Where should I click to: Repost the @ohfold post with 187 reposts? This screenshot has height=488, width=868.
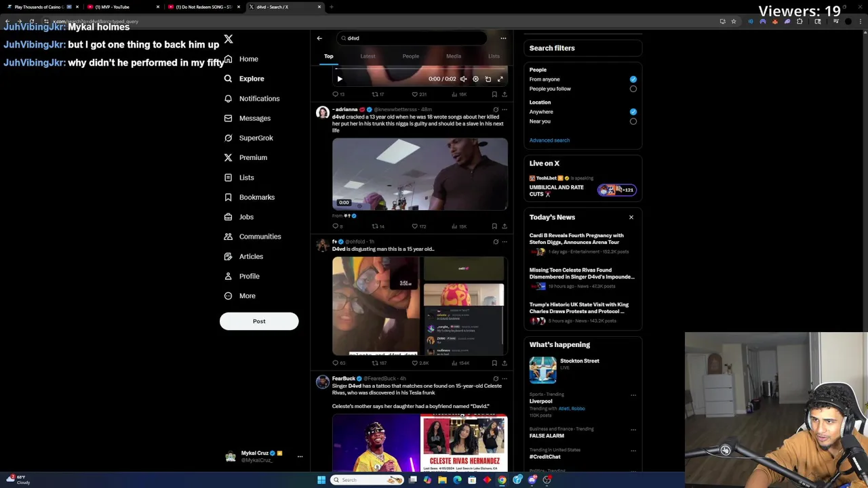coord(379,363)
